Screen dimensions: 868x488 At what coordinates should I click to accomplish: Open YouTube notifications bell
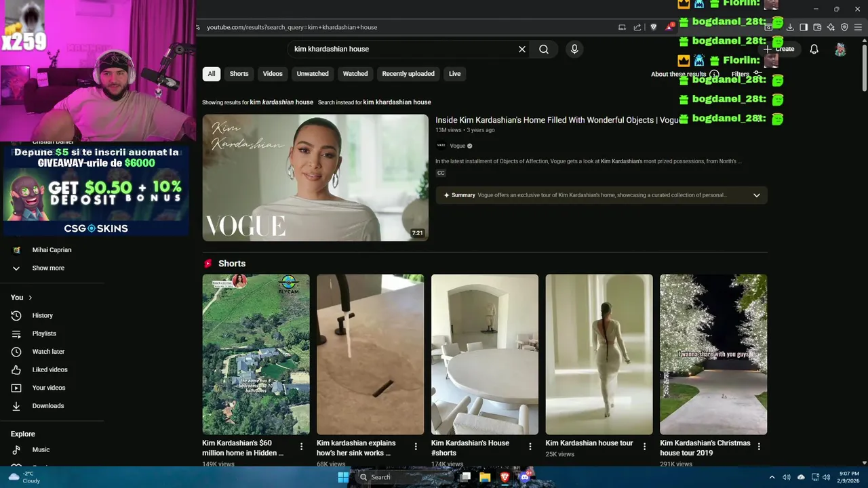(814, 49)
